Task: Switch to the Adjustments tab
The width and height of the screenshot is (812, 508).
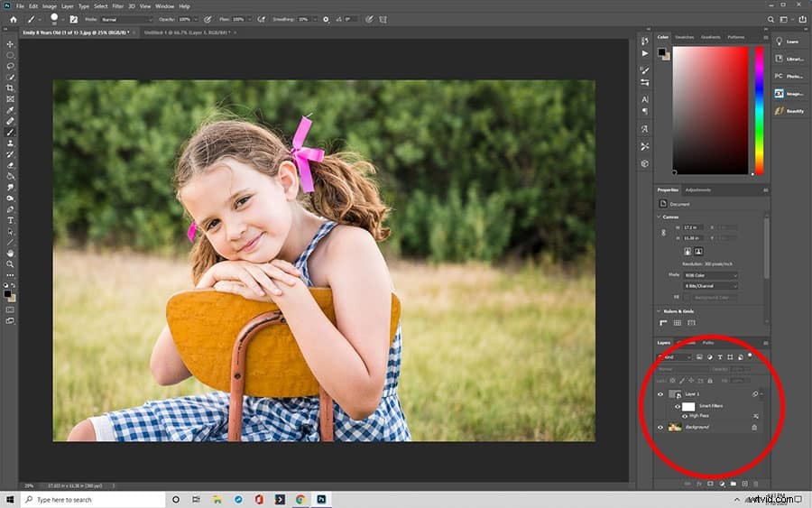Action: point(698,190)
